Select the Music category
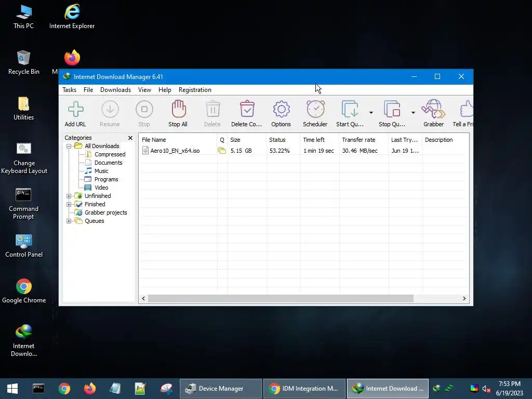 [101, 171]
